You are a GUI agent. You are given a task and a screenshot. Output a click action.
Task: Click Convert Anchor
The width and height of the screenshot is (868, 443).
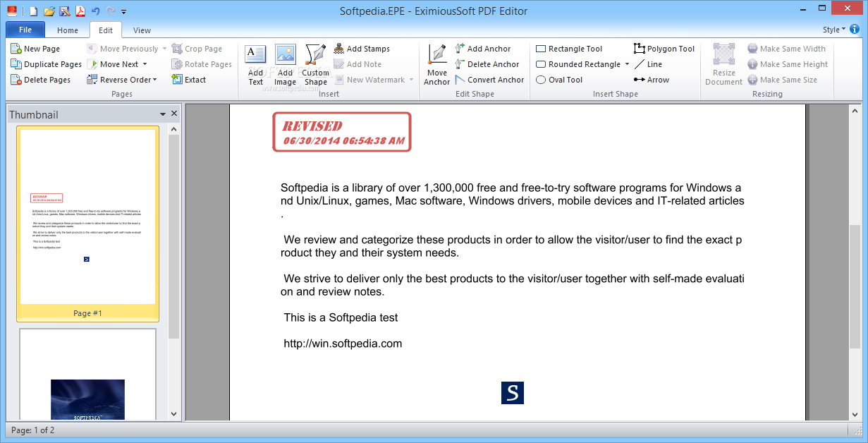[489, 80]
